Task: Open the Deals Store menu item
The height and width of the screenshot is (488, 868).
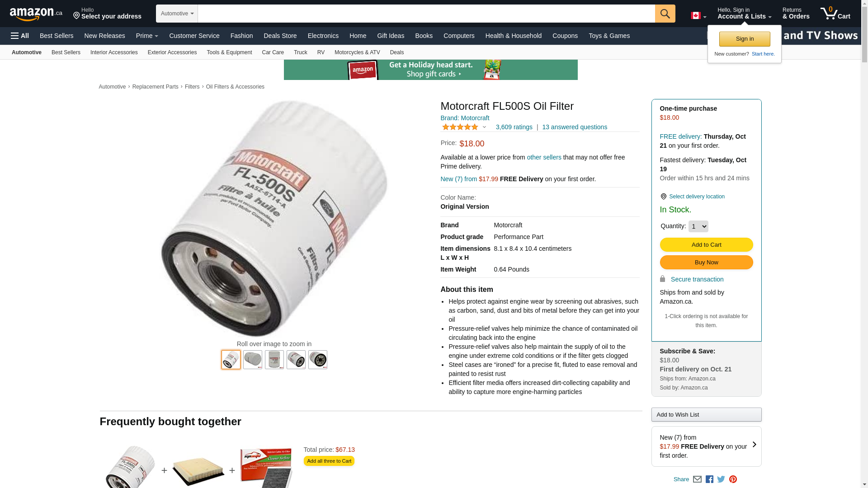Action: [280, 36]
